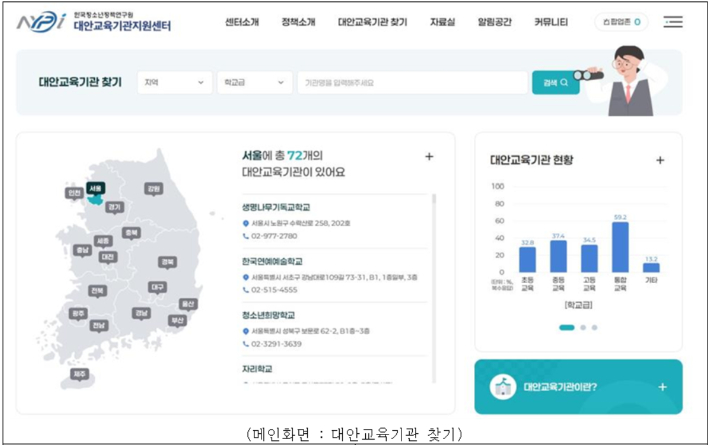Click the address ending 258, 202호
The width and height of the screenshot is (710, 445).
301,223
